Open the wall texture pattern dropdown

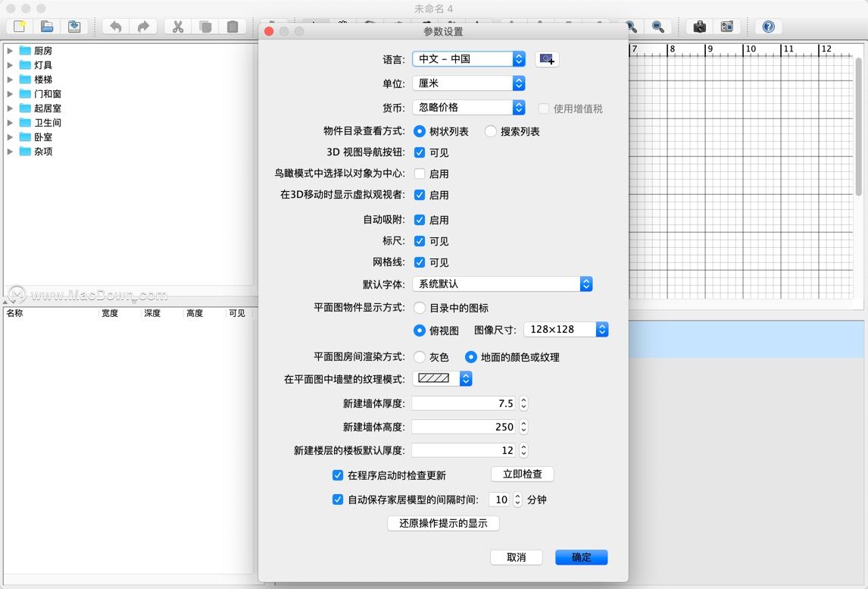[442, 378]
